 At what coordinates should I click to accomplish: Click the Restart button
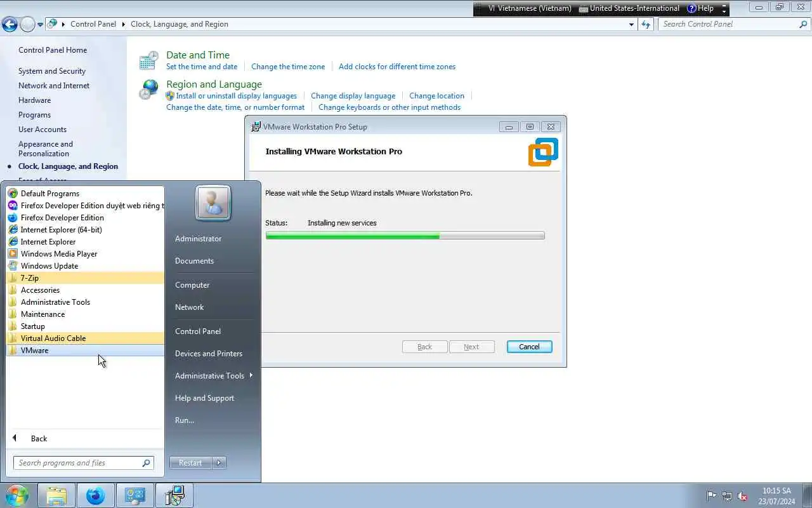click(x=190, y=463)
